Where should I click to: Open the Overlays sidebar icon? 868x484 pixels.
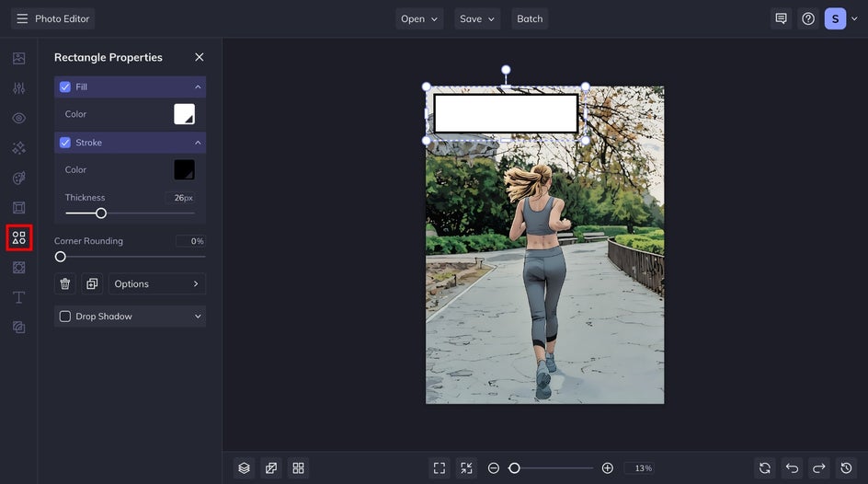[18, 268]
